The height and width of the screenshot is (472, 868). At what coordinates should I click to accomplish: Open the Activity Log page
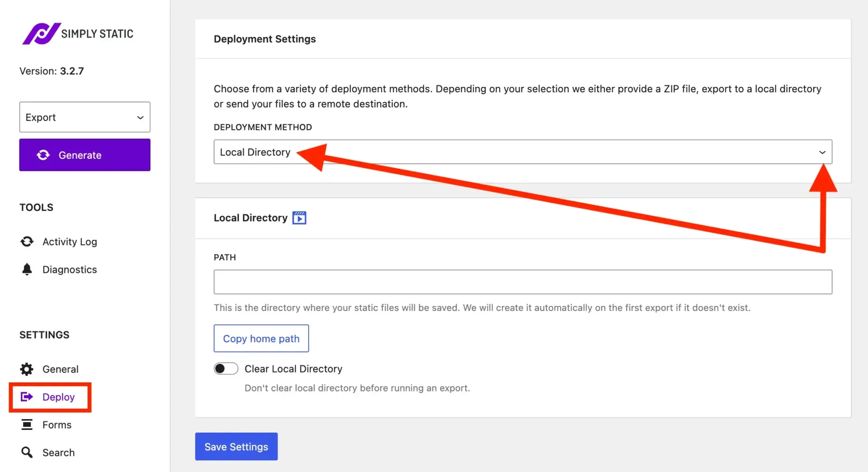click(70, 242)
